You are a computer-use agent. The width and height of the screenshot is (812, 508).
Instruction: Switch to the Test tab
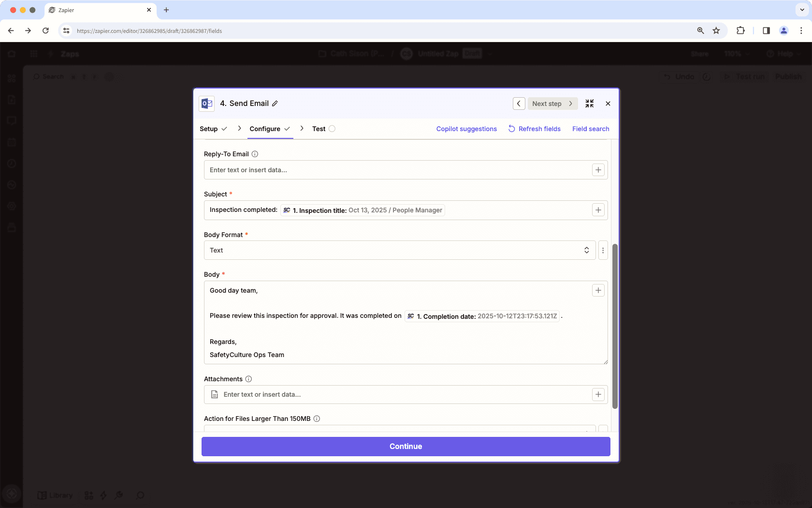(319, 129)
